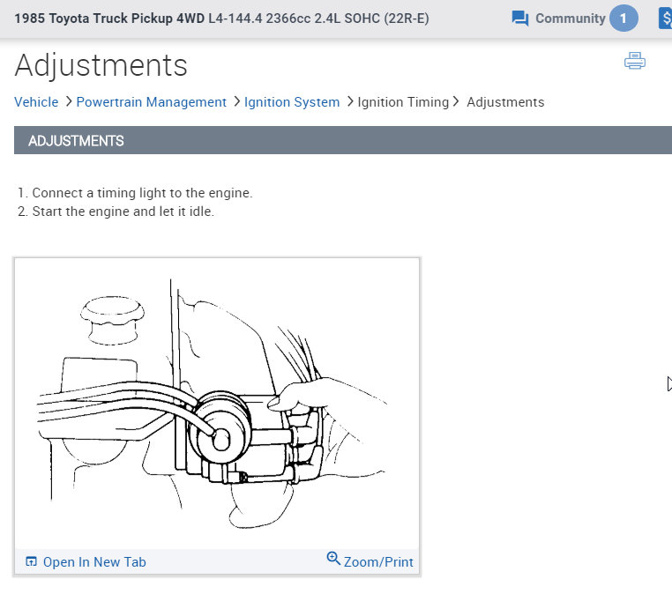Click the 1985 Toyota Truck Pickup vehicle title
Screen dimensions: 672x616
coord(221,19)
